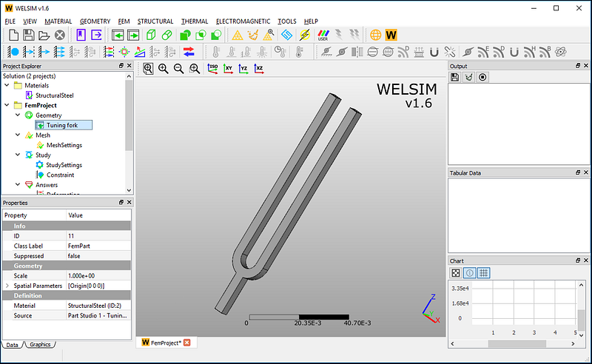Click the red square with green arrows icon
Viewport: 592px width, 364px height.
coord(124,52)
